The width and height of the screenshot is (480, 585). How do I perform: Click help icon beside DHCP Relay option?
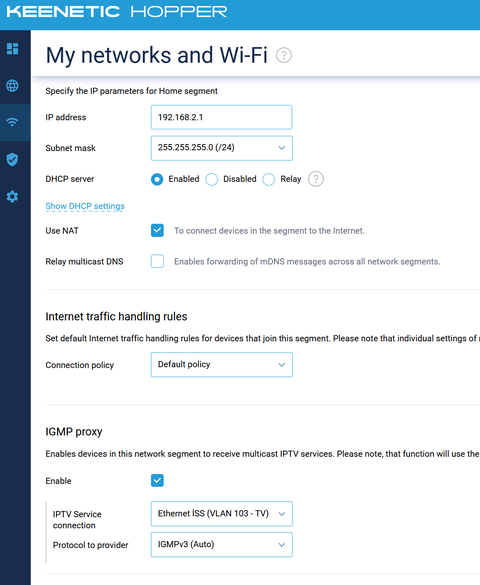[316, 179]
